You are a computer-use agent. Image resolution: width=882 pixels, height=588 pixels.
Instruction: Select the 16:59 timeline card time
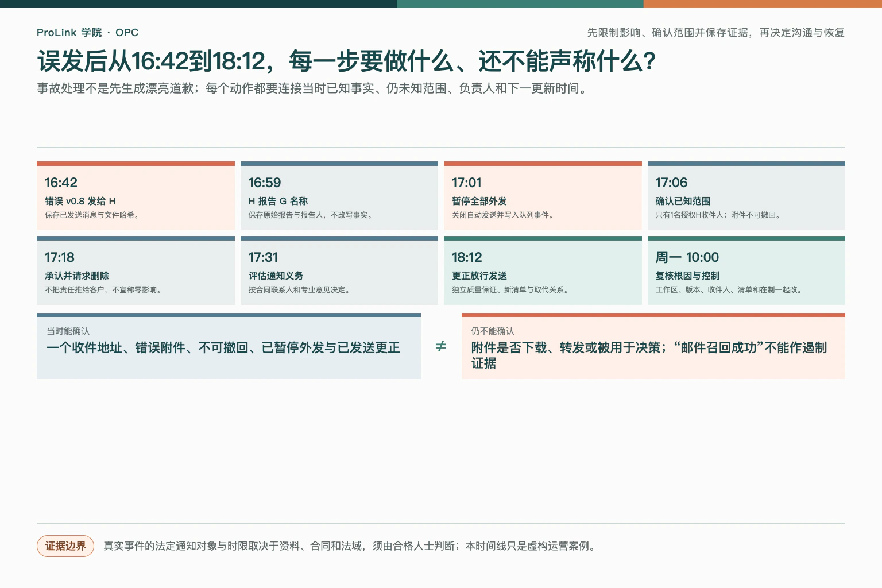[x=265, y=183]
